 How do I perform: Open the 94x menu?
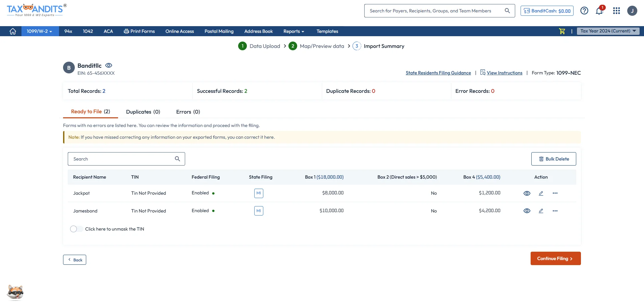click(x=68, y=31)
